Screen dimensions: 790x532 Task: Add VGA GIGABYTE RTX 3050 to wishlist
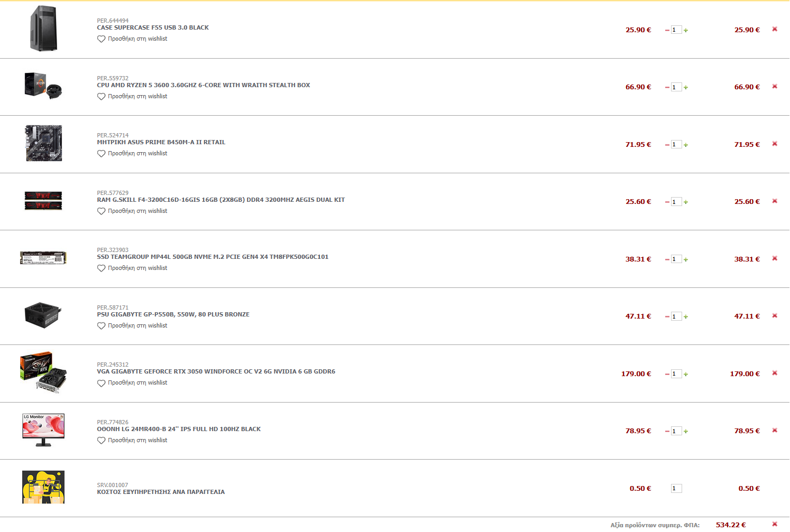coord(132,383)
